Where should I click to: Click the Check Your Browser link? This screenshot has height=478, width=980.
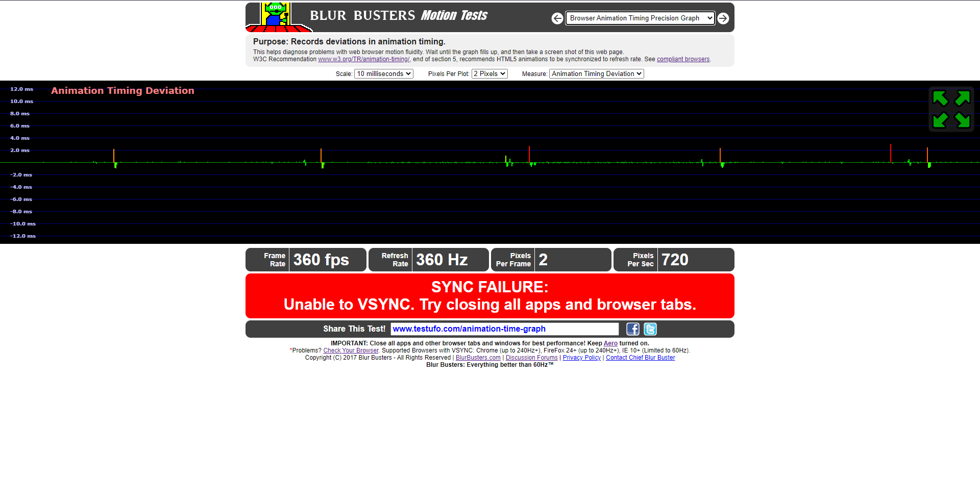pos(351,350)
